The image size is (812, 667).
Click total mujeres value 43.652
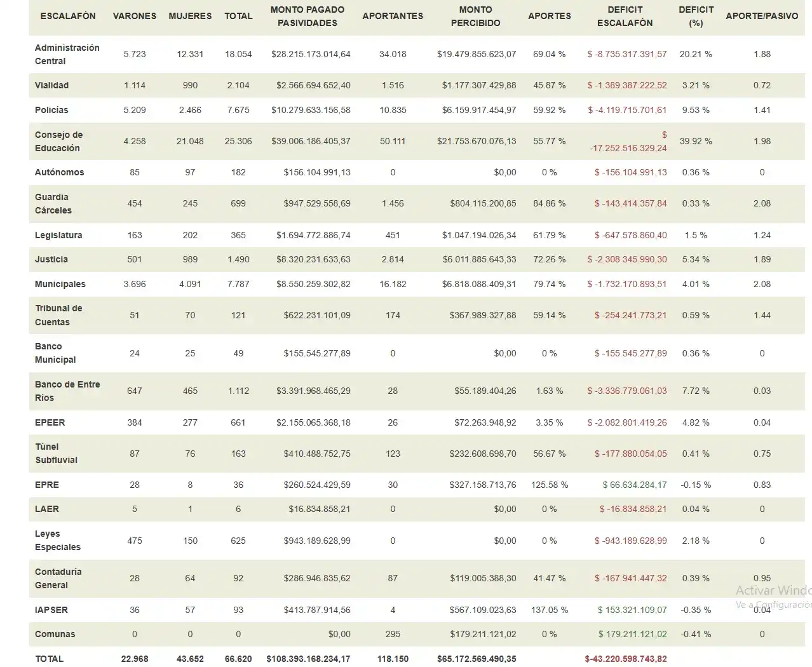coord(190,659)
